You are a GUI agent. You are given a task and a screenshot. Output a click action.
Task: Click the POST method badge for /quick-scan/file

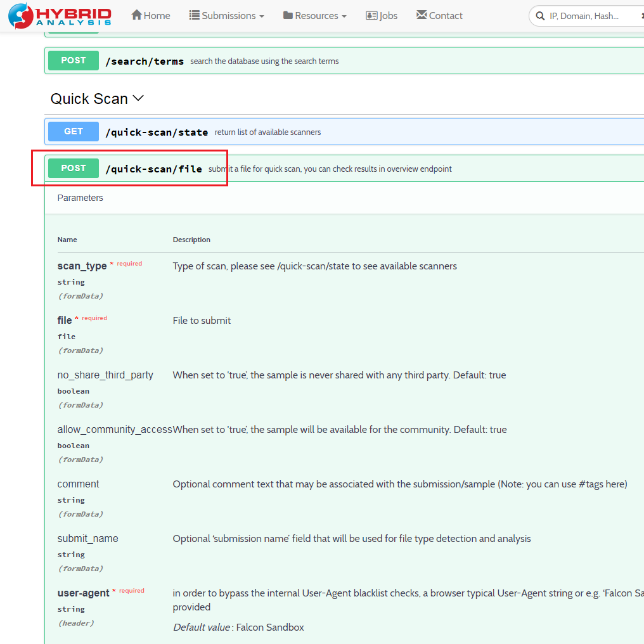(74, 169)
